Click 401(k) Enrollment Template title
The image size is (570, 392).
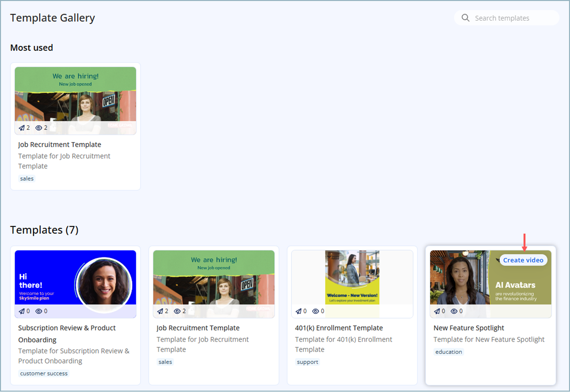click(338, 328)
